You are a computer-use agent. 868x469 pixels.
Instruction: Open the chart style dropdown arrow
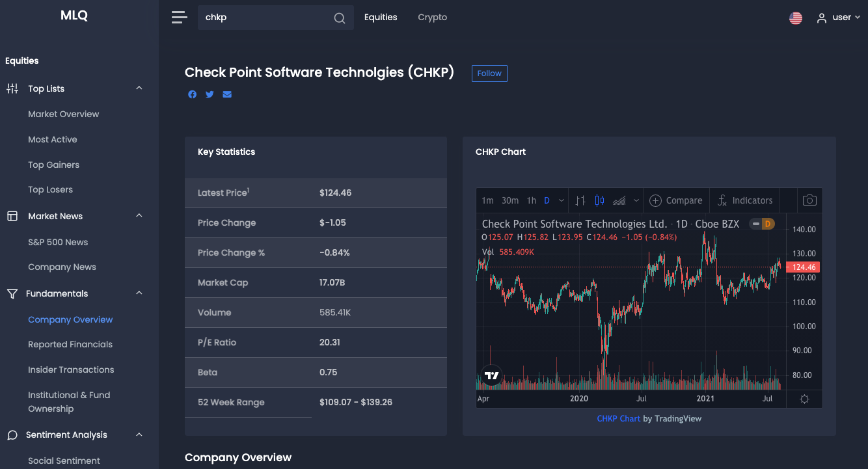[636, 200]
